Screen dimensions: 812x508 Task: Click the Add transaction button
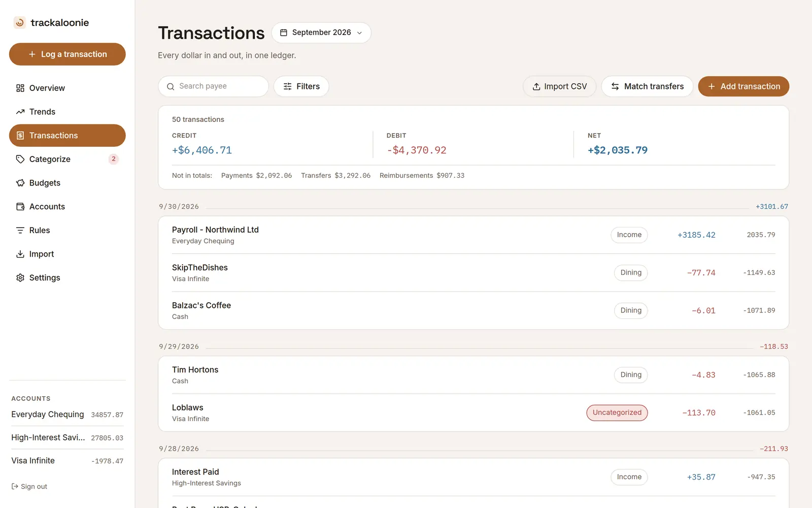click(x=743, y=86)
